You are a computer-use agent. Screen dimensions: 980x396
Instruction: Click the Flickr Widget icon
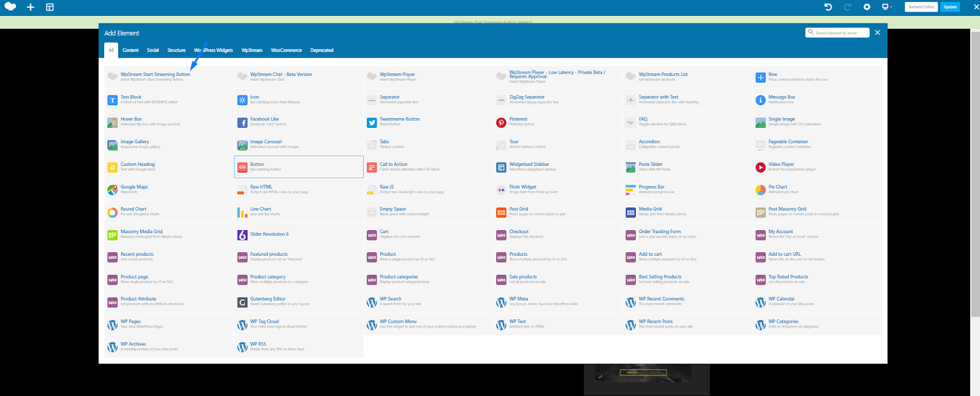tap(501, 190)
